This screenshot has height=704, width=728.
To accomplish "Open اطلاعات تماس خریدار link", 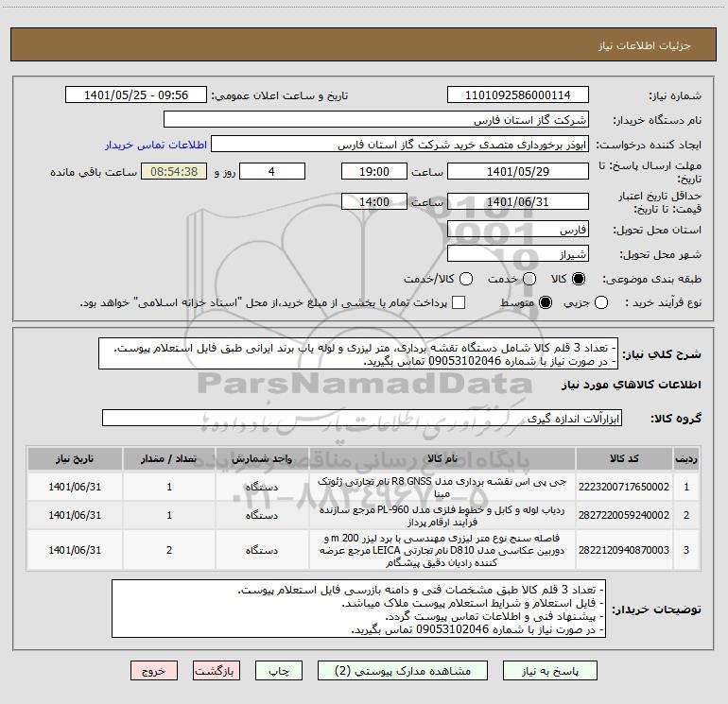I will pos(156,145).
